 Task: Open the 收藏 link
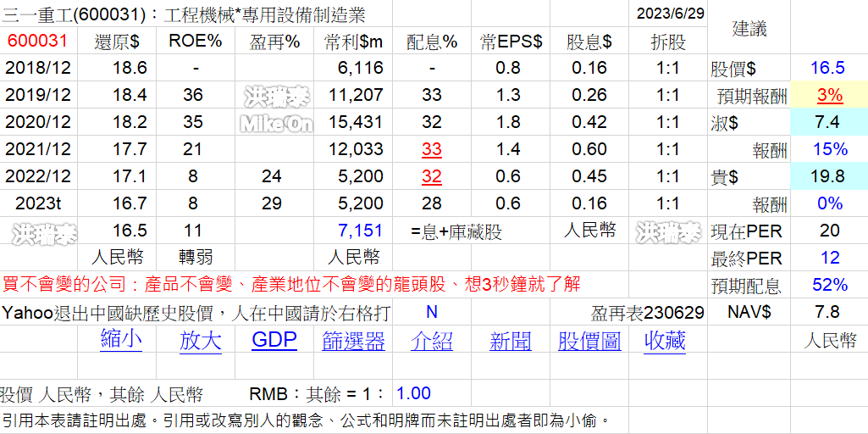pyautogui.click(x=665, y=340)
